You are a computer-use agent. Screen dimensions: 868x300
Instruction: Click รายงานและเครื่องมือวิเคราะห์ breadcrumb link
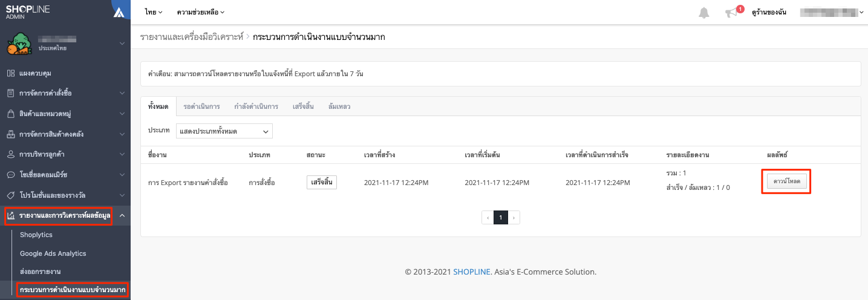tap(192, 37)
